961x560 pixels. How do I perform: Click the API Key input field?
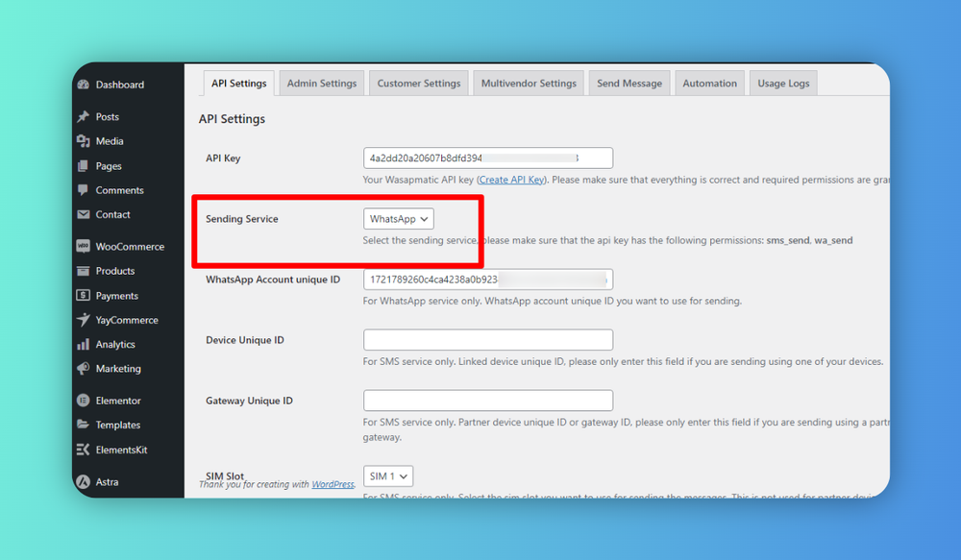(488, 158)
